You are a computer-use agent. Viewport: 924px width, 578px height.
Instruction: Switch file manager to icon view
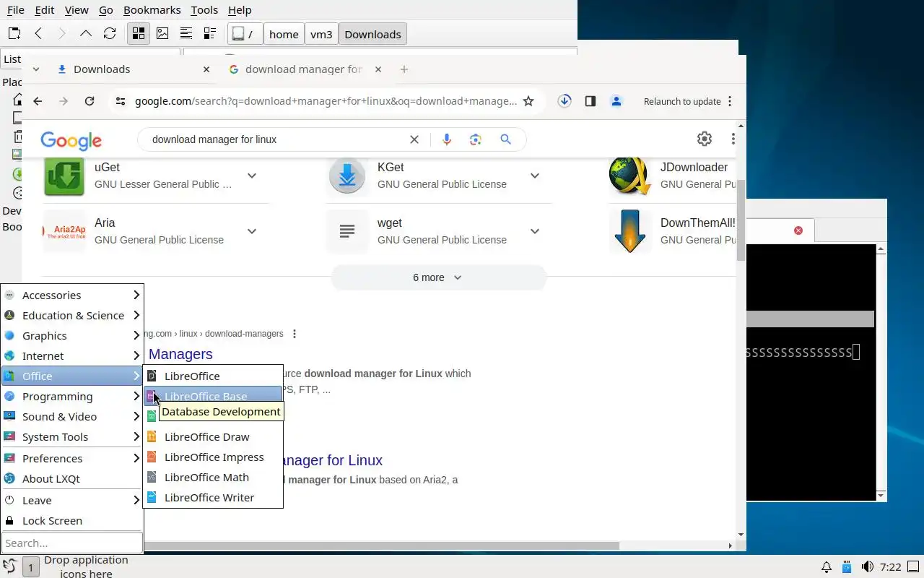click(139, 34)
